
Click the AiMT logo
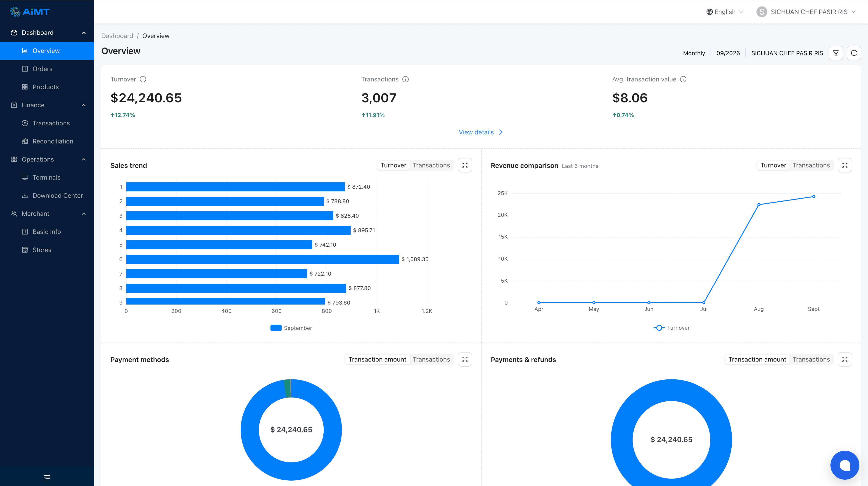30,12
